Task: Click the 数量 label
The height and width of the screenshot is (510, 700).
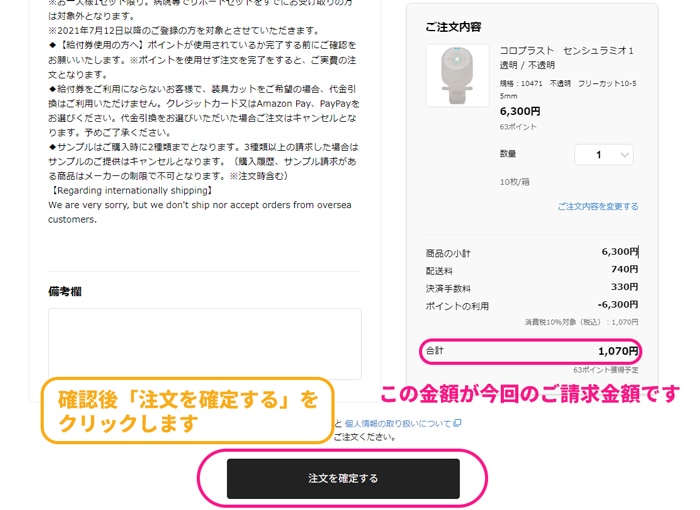Action: (x=508, y=154)
